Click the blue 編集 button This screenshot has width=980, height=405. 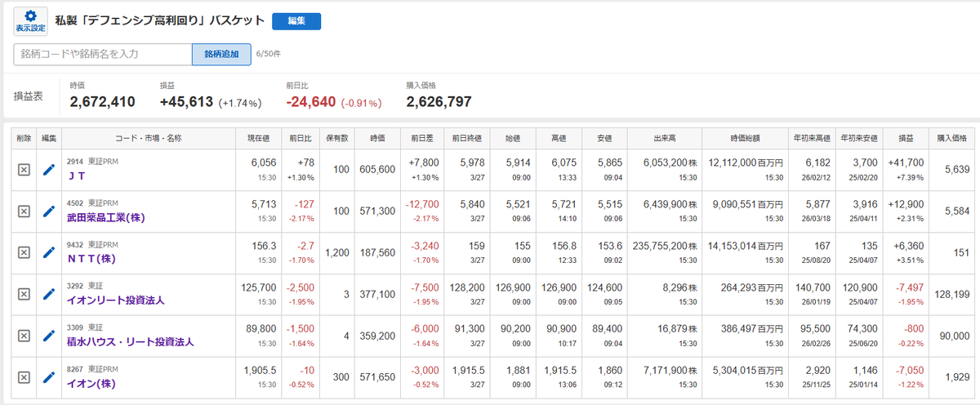pyautogui.click(x=296, y=21)
